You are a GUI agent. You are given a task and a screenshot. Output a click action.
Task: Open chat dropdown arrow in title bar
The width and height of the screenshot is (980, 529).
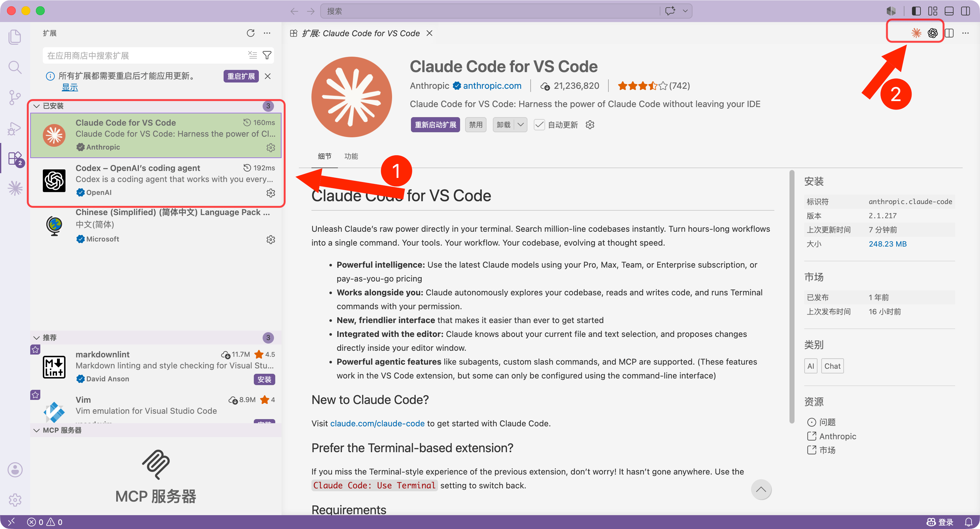point(685,11)
